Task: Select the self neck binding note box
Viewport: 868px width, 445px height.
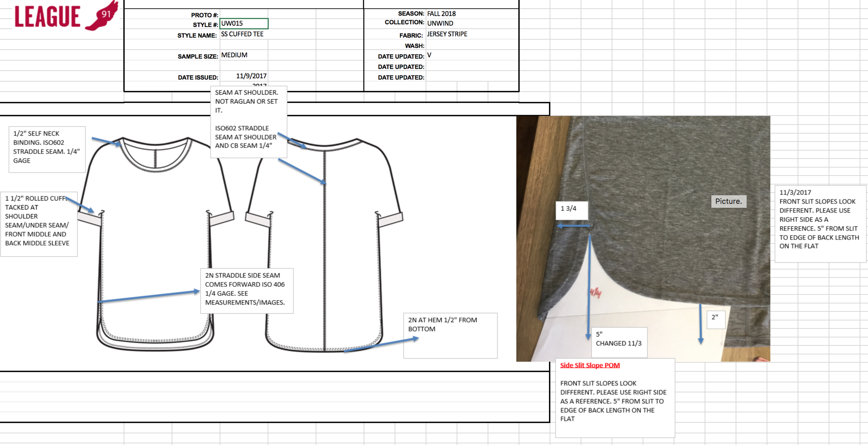Action: [47, 149]
